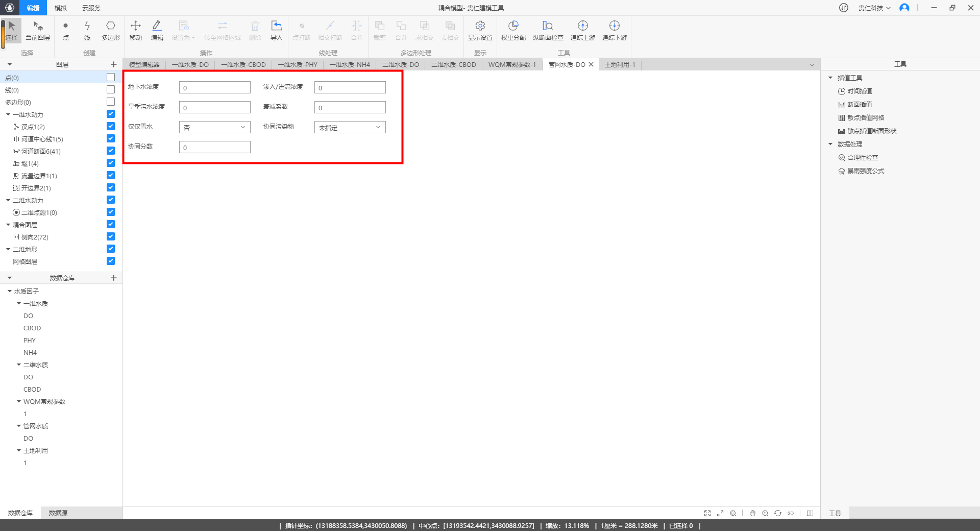Click the 追踪下游 trace downstream icon
Screen dimensions: 980x531
614,30
